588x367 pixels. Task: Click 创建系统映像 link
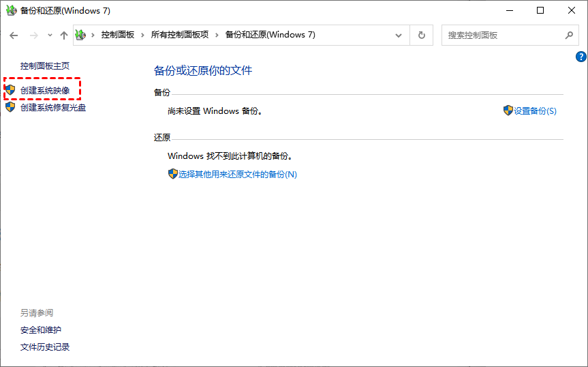pos(45,91)
